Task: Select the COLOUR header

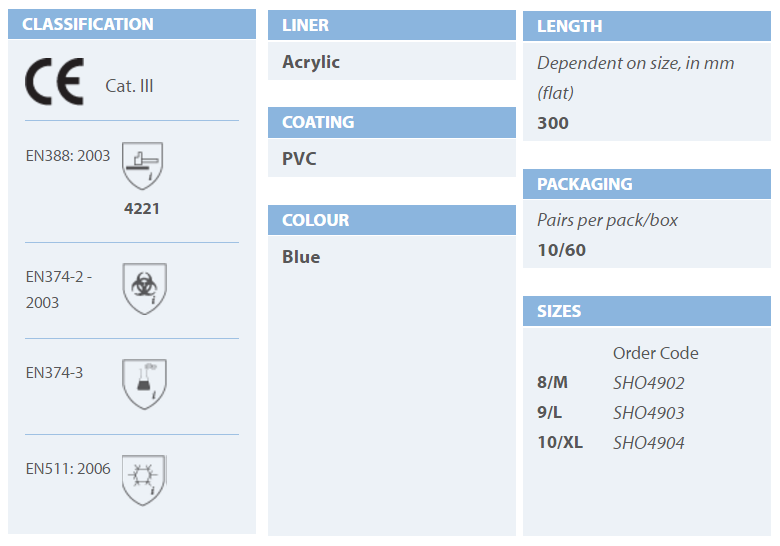Action: pyautogui.click(x=391, y=220)
